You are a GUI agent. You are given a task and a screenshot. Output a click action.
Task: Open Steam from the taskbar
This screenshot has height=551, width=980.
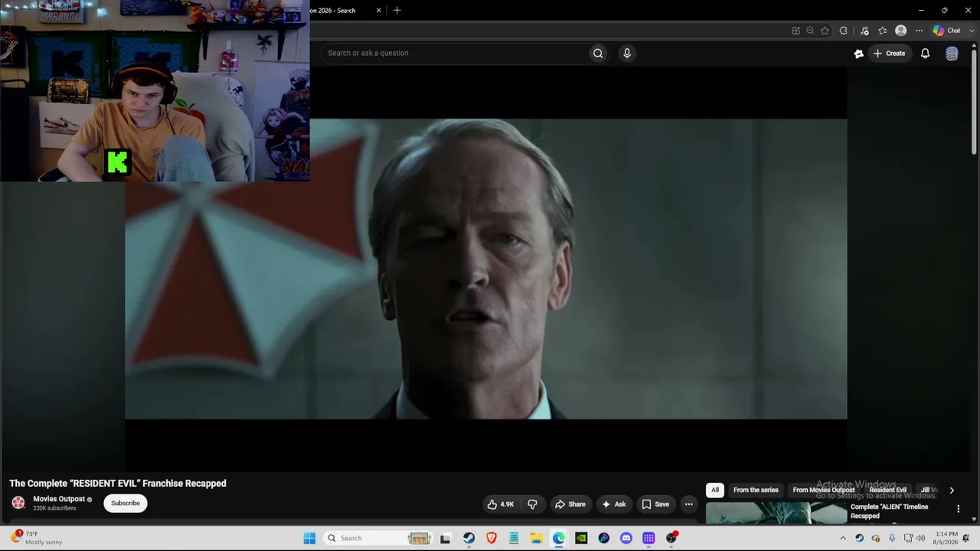pos(469,538)
